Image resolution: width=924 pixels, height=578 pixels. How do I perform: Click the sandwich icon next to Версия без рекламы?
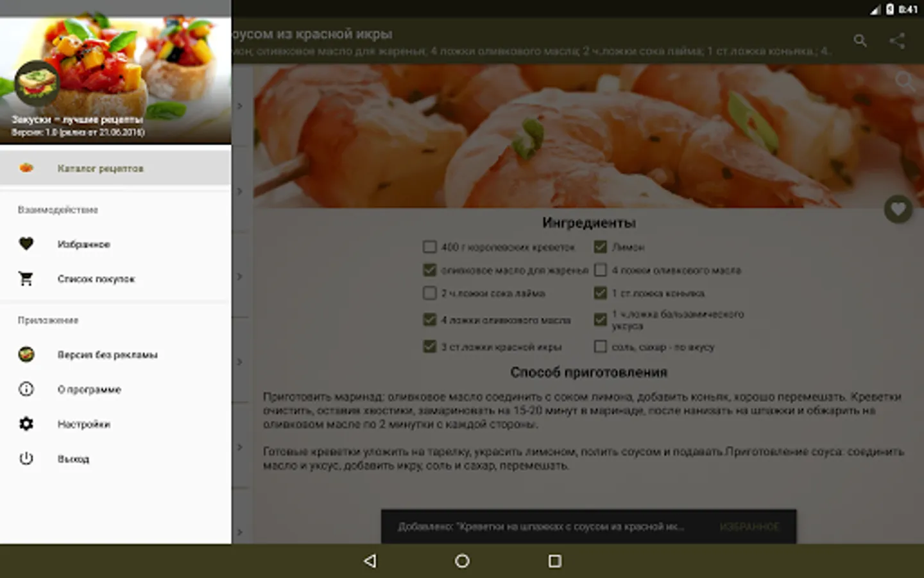coord(26,355)
